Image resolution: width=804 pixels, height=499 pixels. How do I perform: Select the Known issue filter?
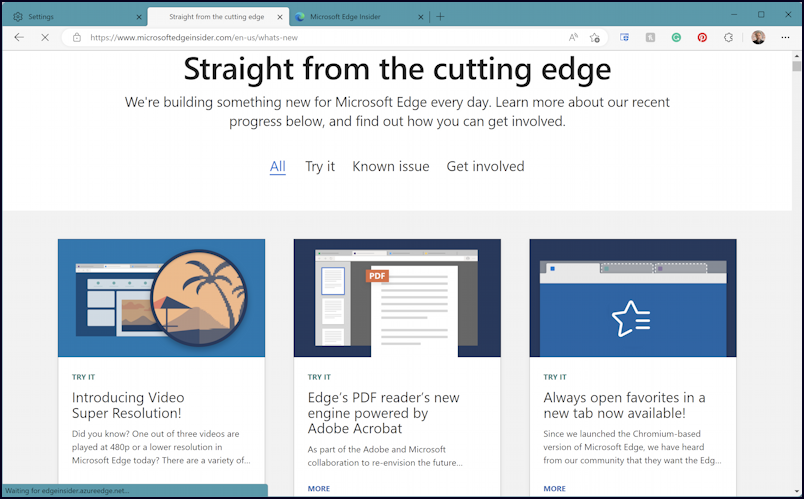[391, 167]
